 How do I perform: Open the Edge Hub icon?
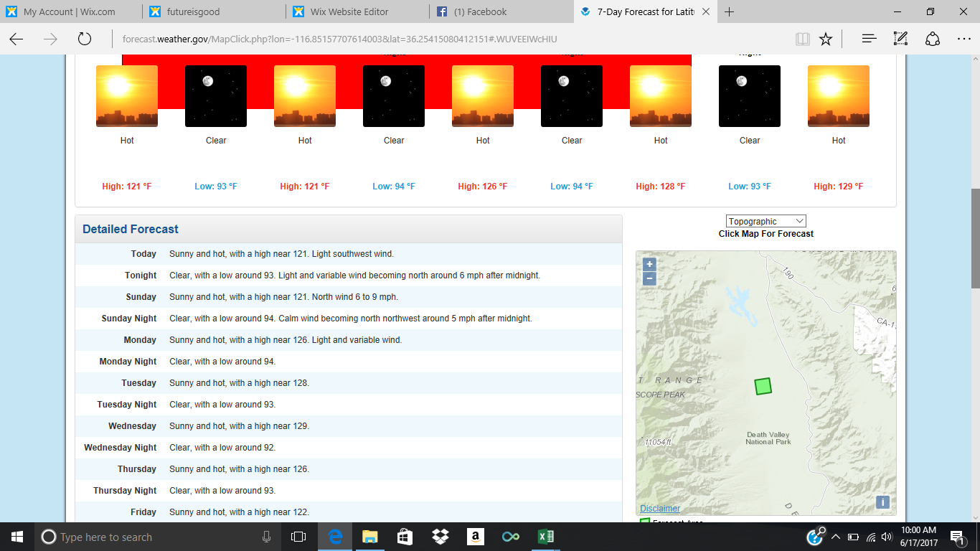[870, 39]
